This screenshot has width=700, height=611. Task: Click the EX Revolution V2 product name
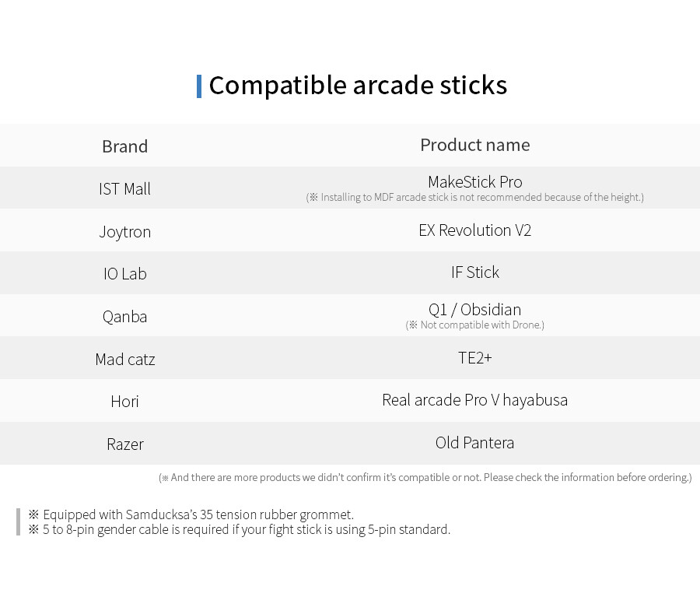(x=475, y=230)
